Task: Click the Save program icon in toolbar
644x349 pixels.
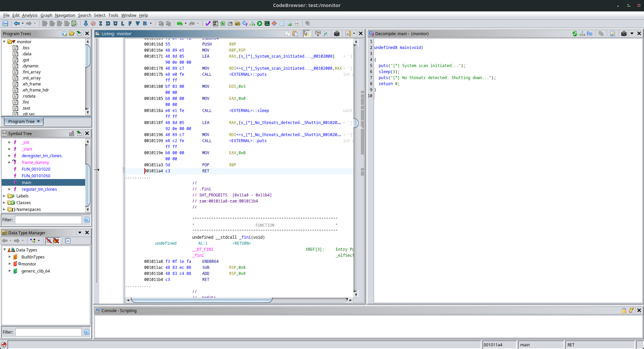Action: [x=5, y=23]
